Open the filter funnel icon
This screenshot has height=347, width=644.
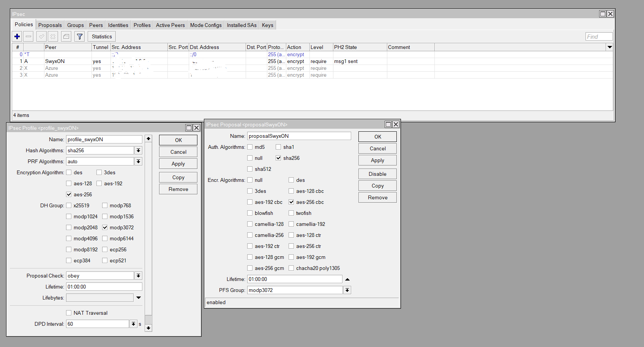(79, 36)
